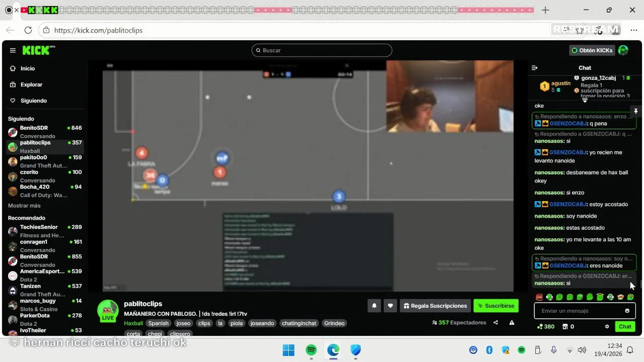Open chat settings gear icon
The height and width of the screenshot is (362, 644).
tap(607, 326)
